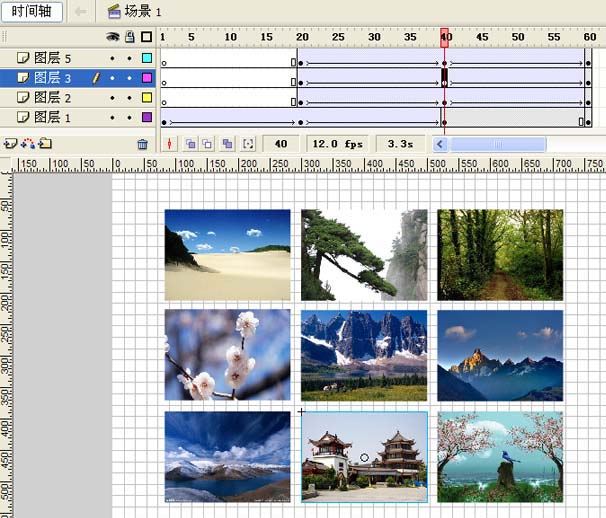Click the 12.0 fps frame rate box
The height and width of the screenshot is (518, 606).
[339, 144]
